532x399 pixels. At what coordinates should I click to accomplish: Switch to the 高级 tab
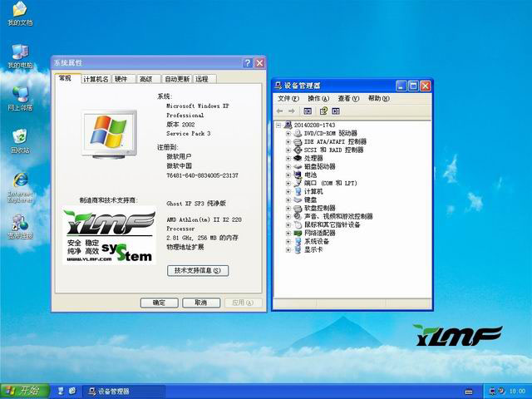pos(148,79)
